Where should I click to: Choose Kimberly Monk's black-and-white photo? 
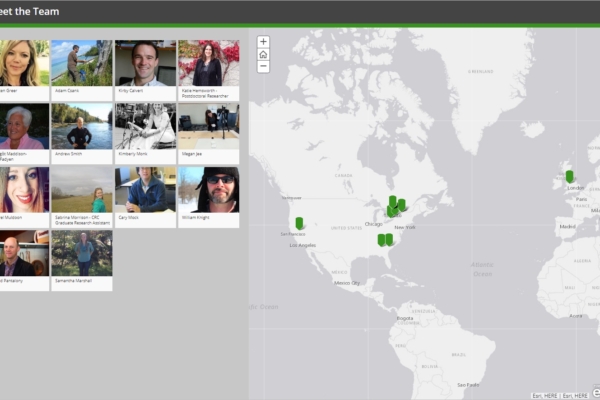click(145, 126)
